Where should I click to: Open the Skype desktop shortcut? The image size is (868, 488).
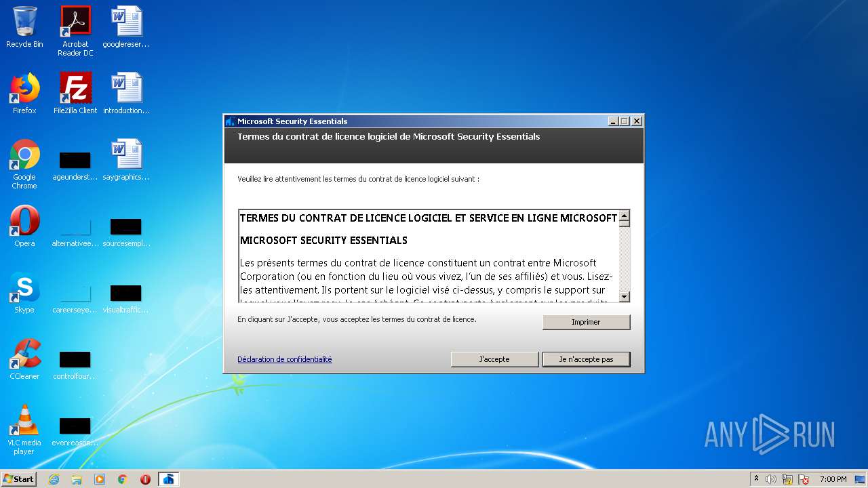tap(24, 293)
